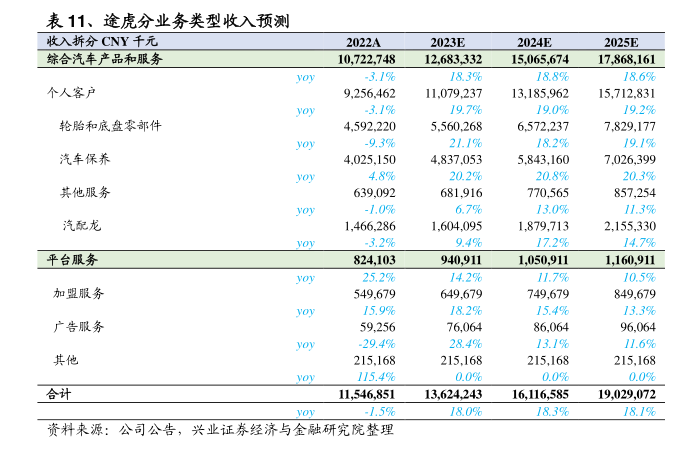The image size is (675, 456).
Task: Click the yoy percentage -1.5%
Action: point(380,412)
